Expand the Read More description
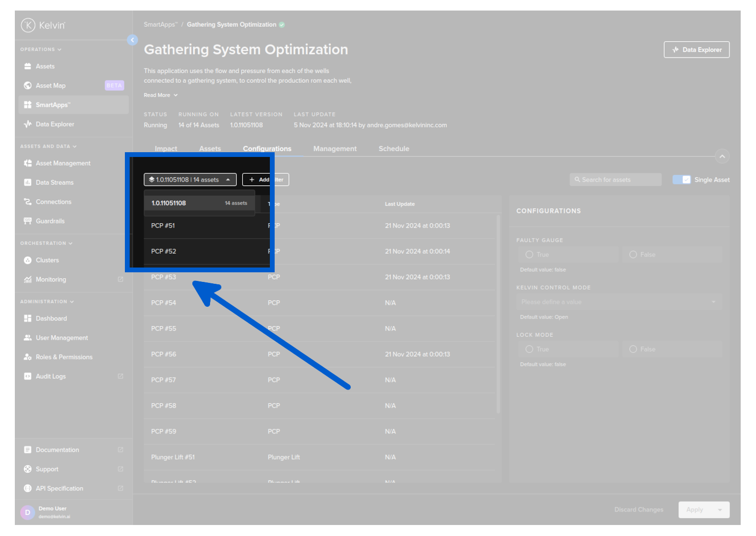Screen dimensions: 756x536 click(161, 95)
